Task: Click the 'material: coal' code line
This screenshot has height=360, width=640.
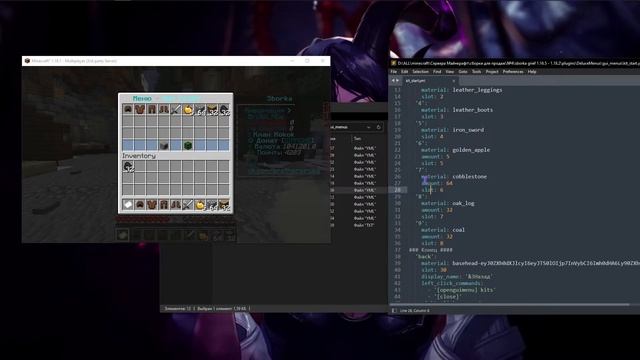Action: tap(443, 230)
